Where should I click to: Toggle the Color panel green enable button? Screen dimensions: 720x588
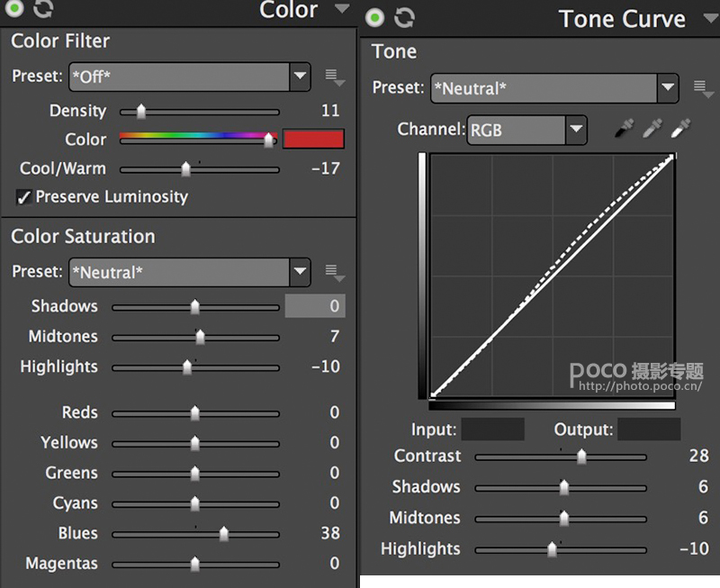click(x=13, y=8)
